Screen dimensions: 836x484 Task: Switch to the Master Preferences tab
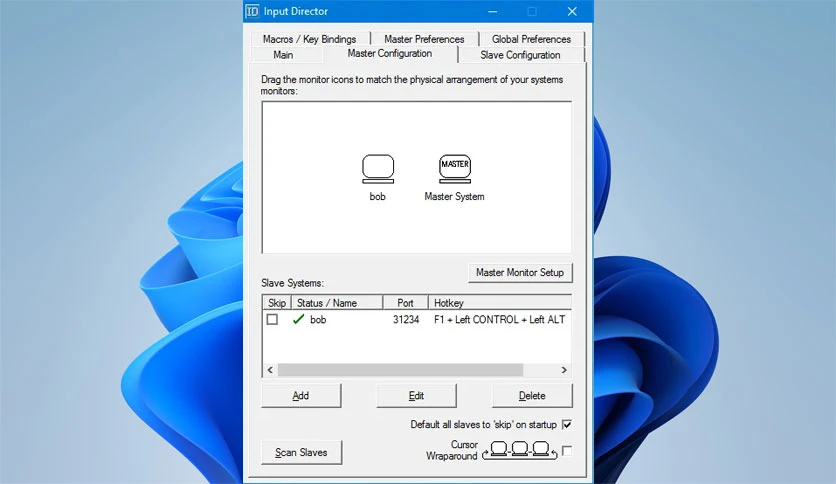[424, 39]
